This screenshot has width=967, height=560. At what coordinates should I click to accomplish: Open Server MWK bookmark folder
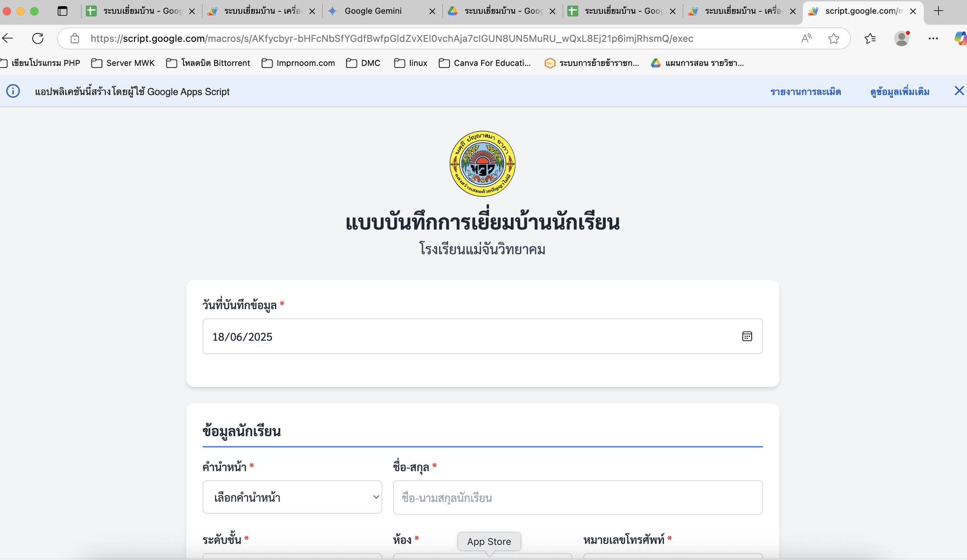point(123,63)
